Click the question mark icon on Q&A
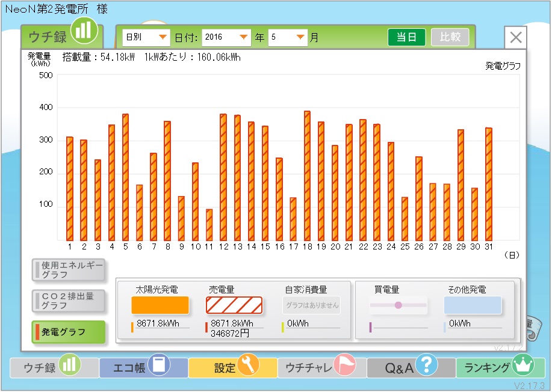552x392 pixels. [426, 364]
